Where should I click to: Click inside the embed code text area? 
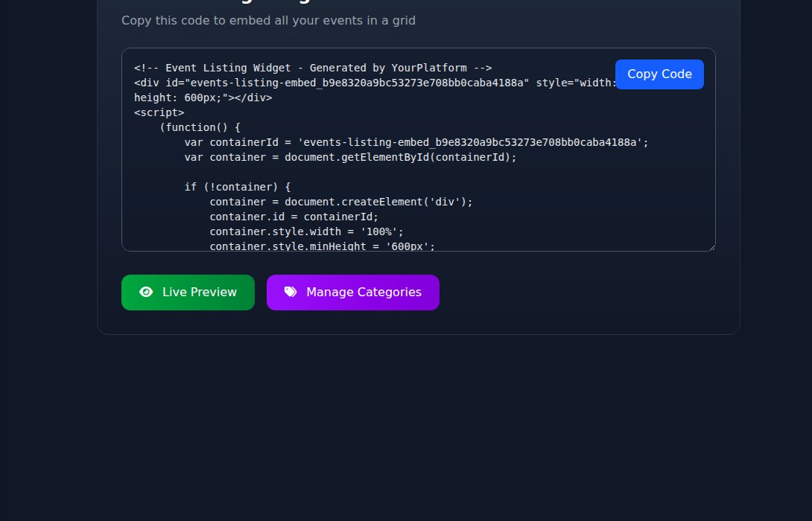pos(419,150)
